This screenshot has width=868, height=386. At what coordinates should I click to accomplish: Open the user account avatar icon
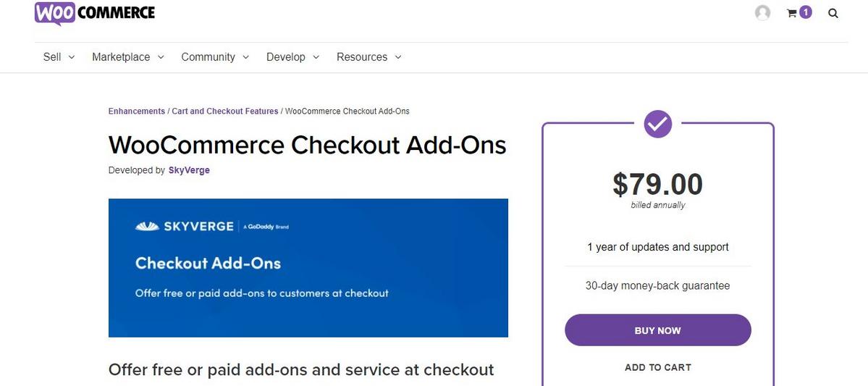coord(762,13)
